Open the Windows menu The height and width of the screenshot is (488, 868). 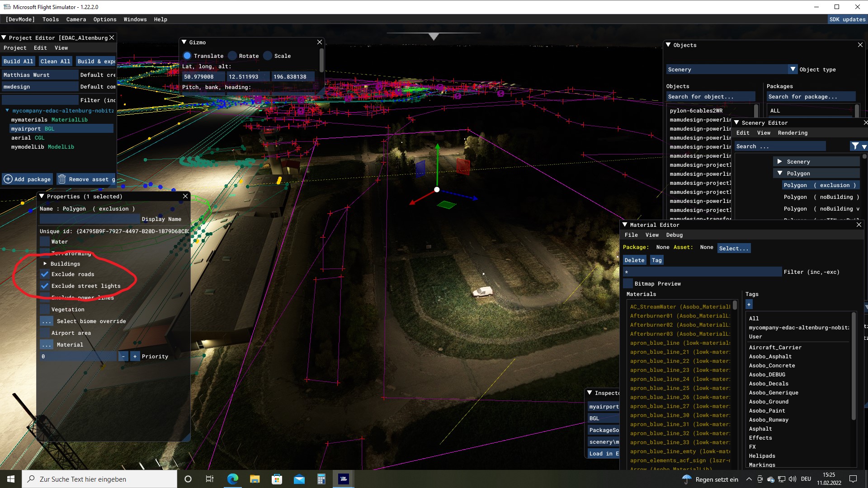[135, 19]
